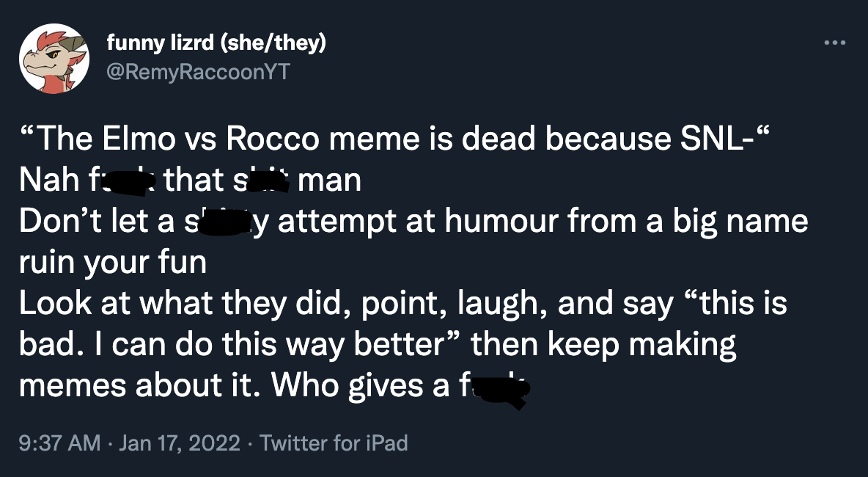
Task: Click the red lizard profile avatar
Action: coord(54,59)
